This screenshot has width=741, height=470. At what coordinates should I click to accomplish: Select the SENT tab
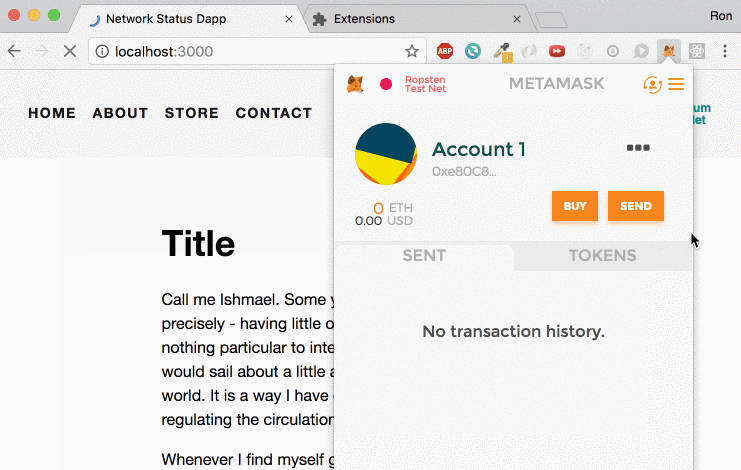point(424,256)
